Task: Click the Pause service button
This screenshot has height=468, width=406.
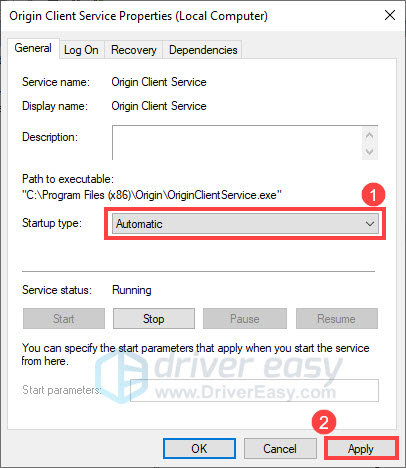Action: 245,319
